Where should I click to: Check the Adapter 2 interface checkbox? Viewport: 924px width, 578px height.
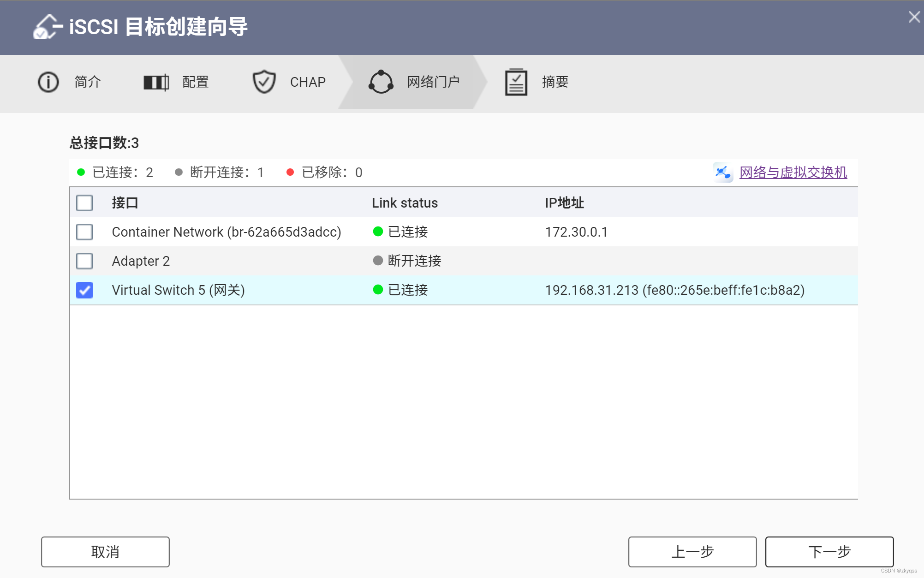coord(84,261)
